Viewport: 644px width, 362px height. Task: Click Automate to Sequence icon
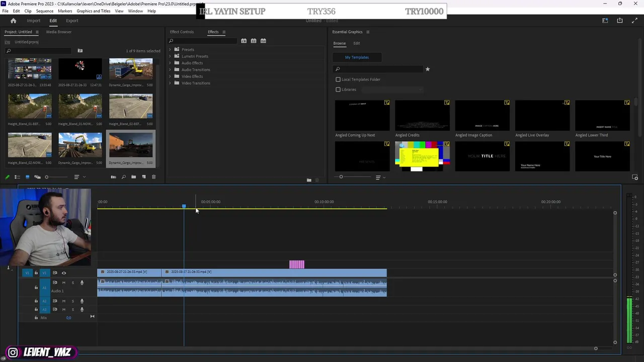(113, 177)
